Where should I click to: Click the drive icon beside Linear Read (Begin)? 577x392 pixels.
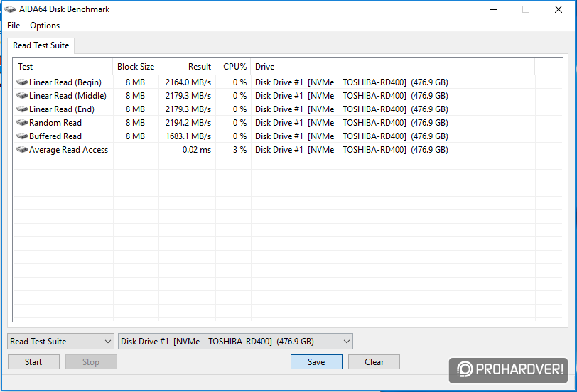22,82
